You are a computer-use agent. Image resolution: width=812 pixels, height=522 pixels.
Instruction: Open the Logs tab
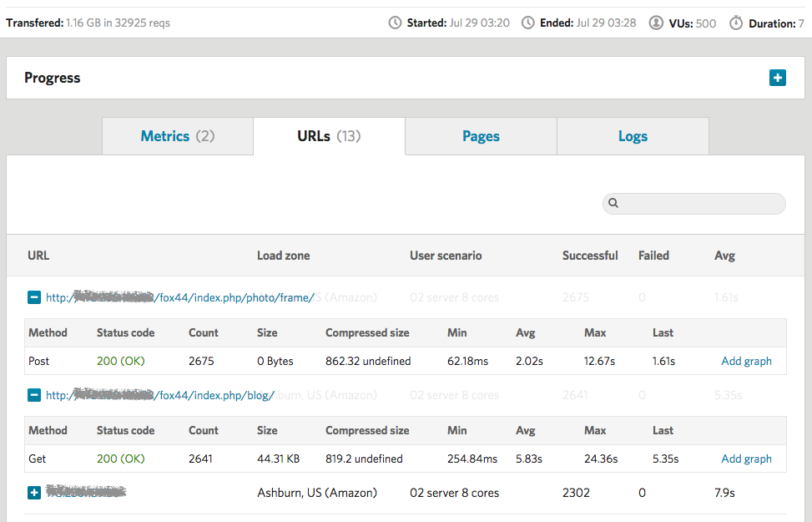[x=633, y=136]
